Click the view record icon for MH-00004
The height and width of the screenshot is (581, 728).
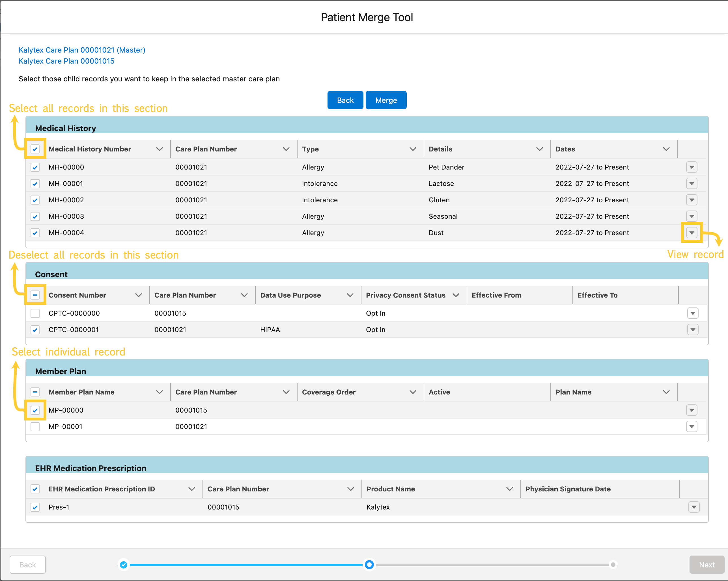click(692, 232)
